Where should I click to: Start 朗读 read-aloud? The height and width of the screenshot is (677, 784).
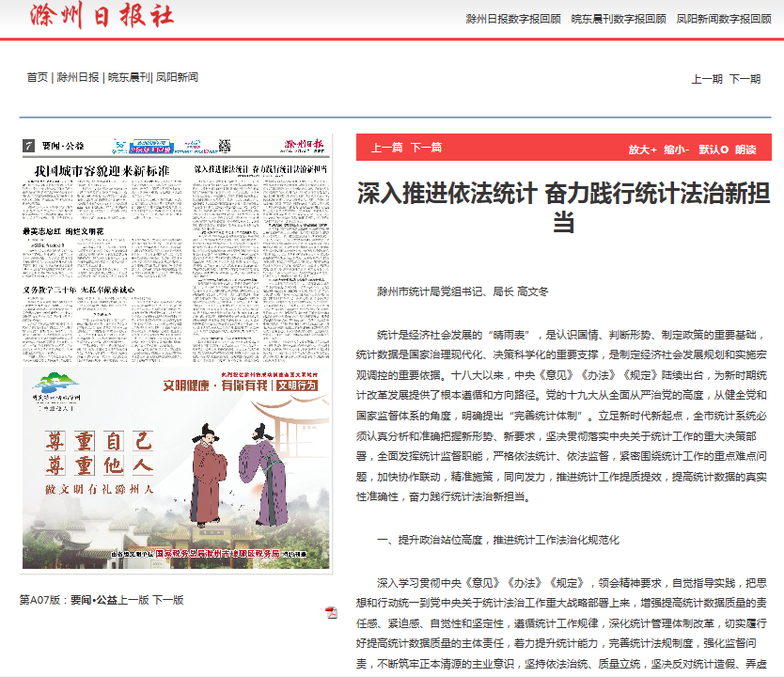pyautogui.click(x=745, y=150)
